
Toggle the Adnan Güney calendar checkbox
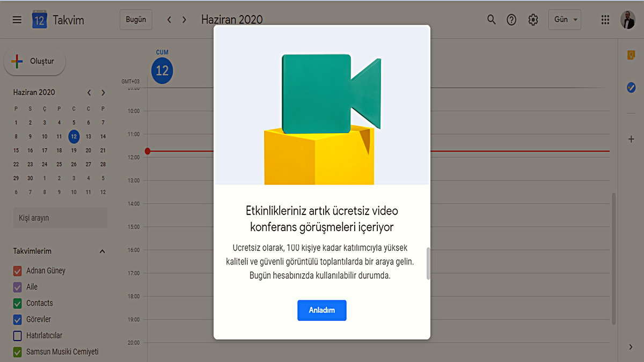17,271
